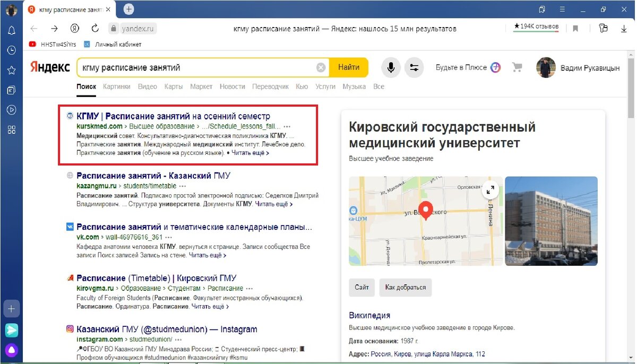This screenshot has height=364, width=637.
Task: Start voice search with the microphone icon
Action: click(391, 67)
